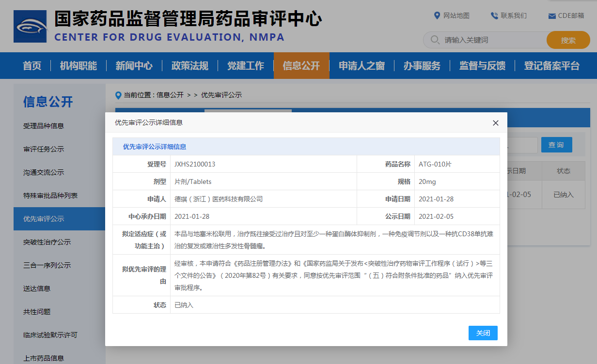597x364 pixels.
Task: Click the CDE mailbox envelope icon
Action: 551,16
